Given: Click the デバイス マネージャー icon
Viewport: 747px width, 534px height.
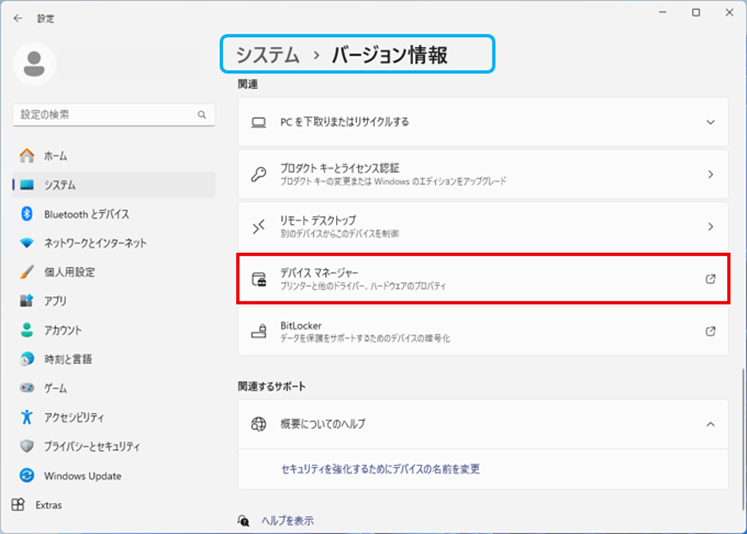Looking at the screenshot, I should [259, 279].
